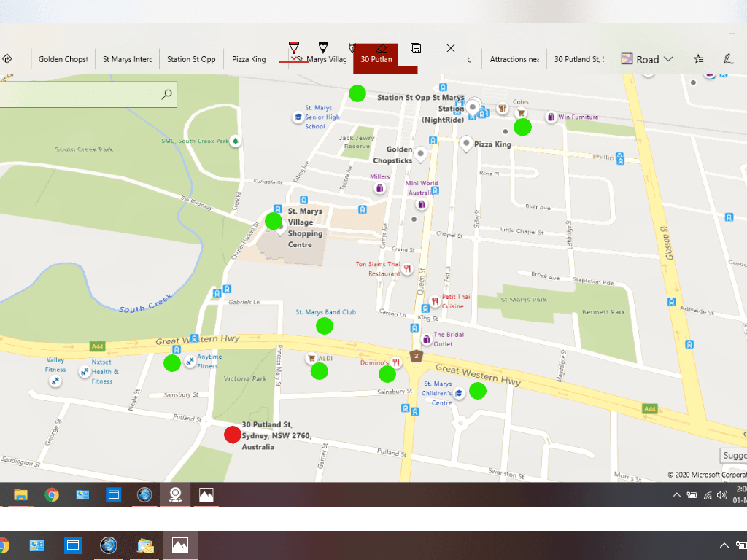The height and width of the screenshot is (560, 747).
Task: Click the route 2 highway shield
Action: (417, 356)
